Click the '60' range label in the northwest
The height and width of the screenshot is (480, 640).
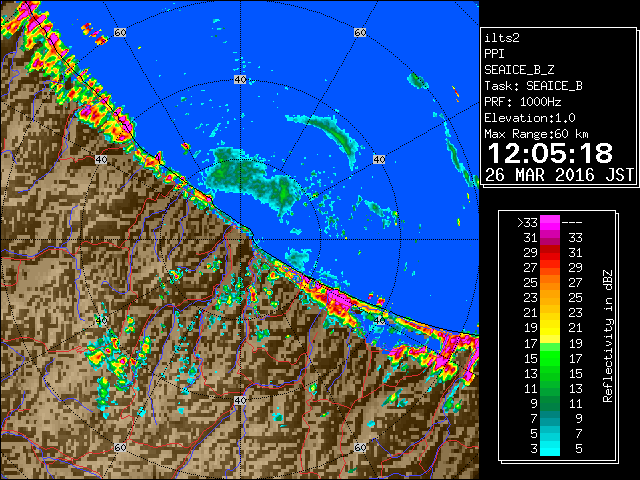[120, 32]
